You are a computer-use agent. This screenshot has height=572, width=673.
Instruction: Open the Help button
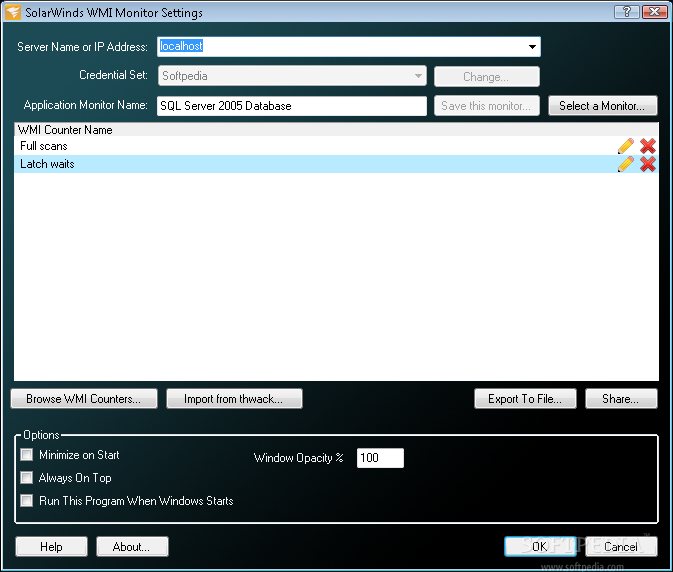[x=51, y=547]
